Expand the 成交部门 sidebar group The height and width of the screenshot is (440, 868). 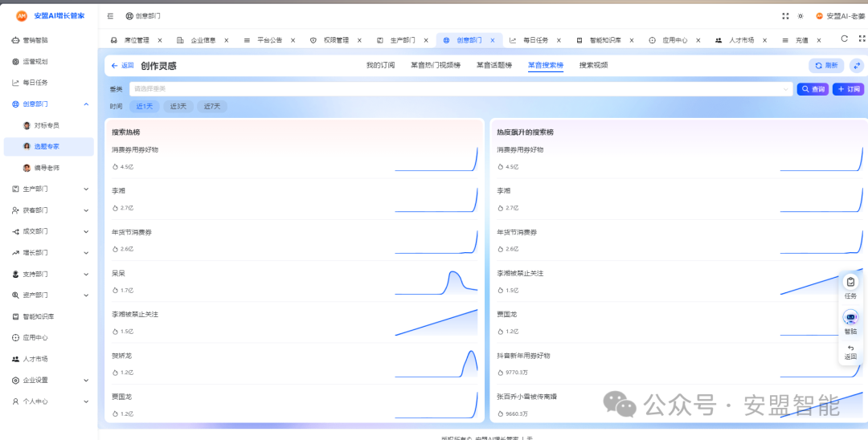[x=86, y=231]
